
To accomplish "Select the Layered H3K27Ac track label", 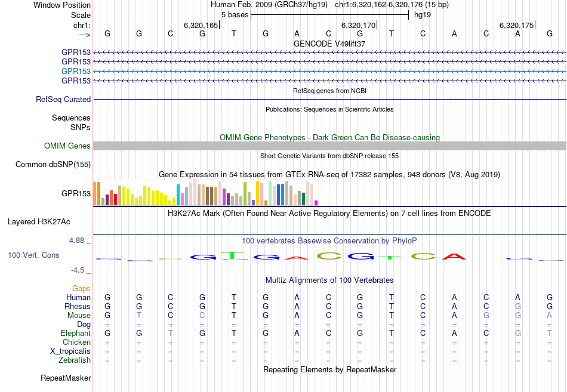I will [39, 222].
